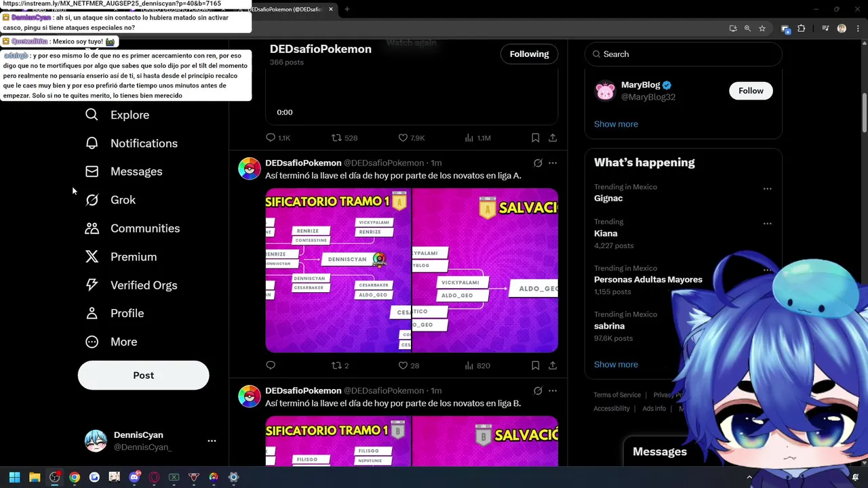Screen dimensions: 868x488
Task: Expand the Messages drawer
Action: [x=659, y=451]
